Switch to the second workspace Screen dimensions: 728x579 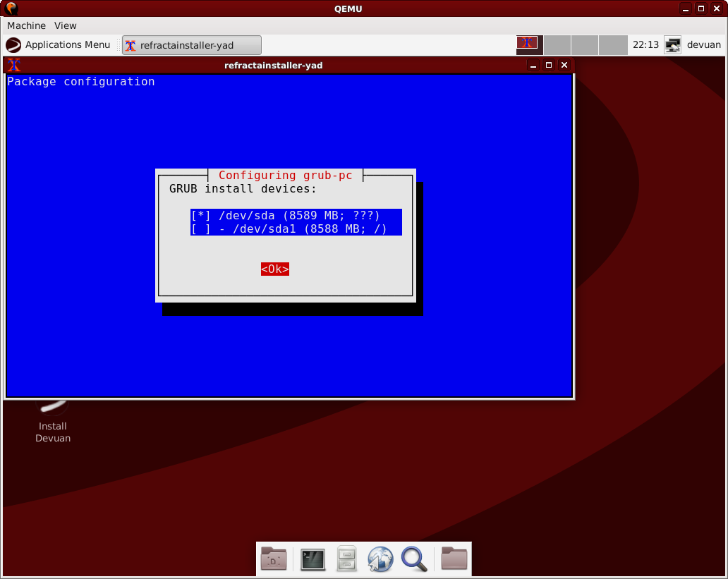pyautogui.click(x=557, y=45)
